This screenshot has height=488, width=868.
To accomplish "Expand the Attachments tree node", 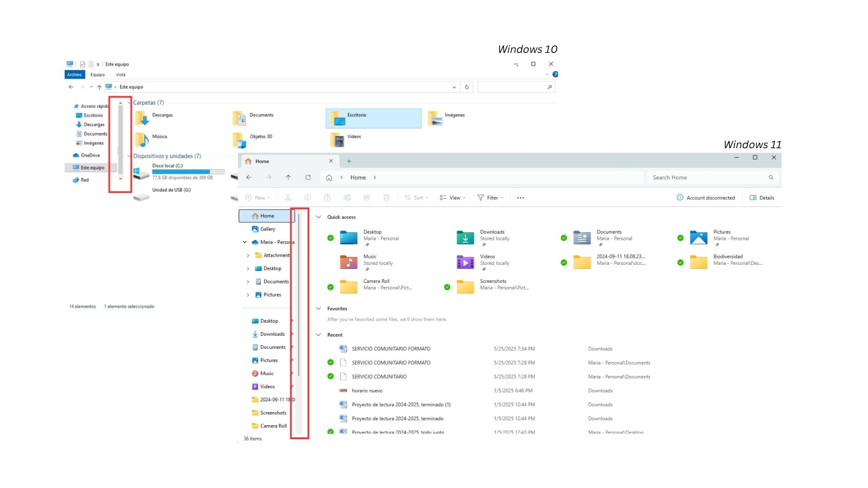I will [248, 255].
